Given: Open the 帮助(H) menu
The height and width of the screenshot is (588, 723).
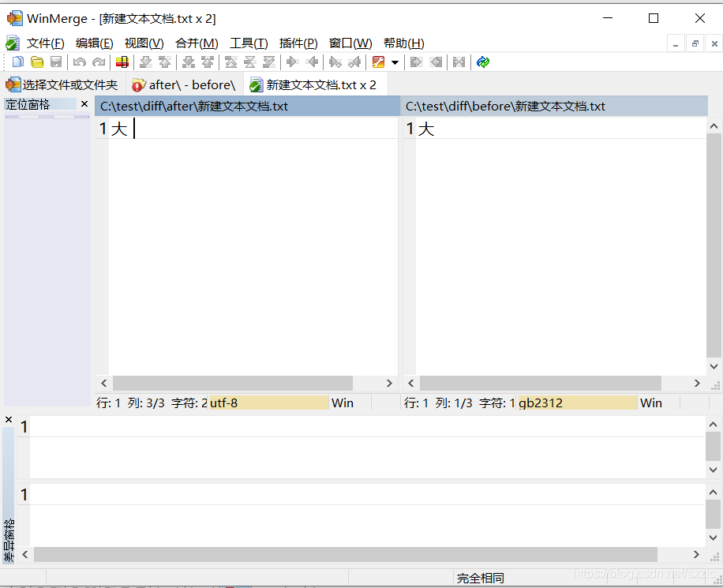Looking at the screenshot, I should click(403, 43).
